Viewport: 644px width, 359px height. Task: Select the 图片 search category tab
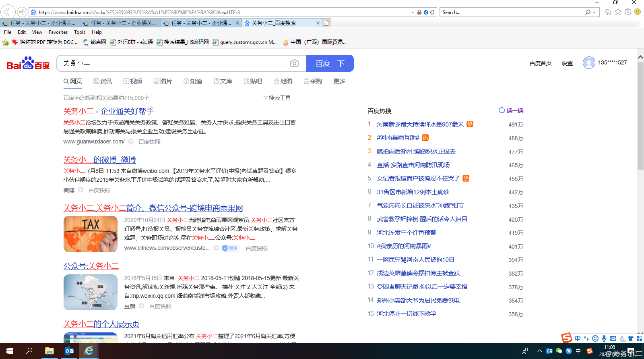tap(163, 81)
